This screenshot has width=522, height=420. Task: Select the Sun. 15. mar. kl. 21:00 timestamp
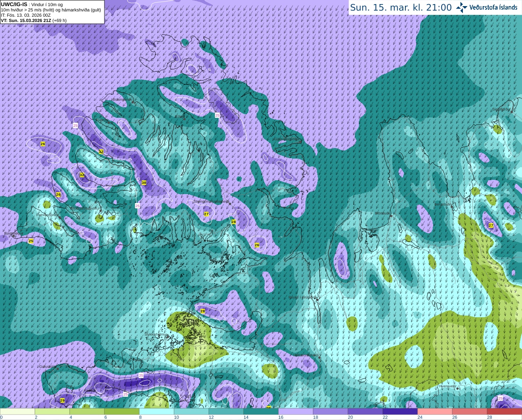401,7
